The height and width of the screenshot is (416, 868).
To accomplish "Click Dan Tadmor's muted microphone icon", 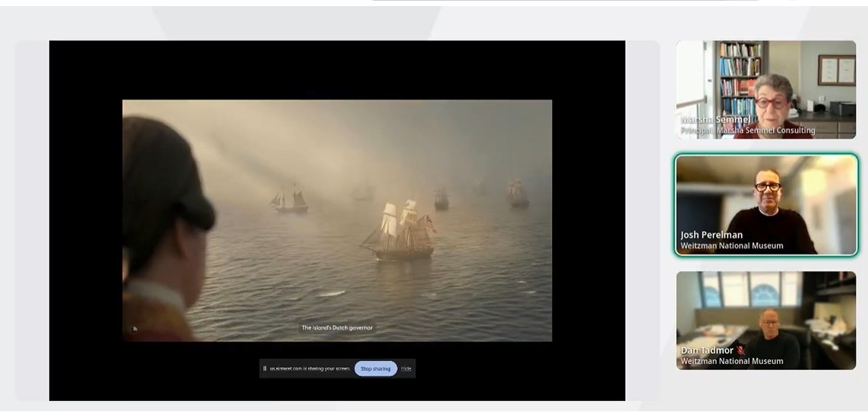I will point(741,350).
